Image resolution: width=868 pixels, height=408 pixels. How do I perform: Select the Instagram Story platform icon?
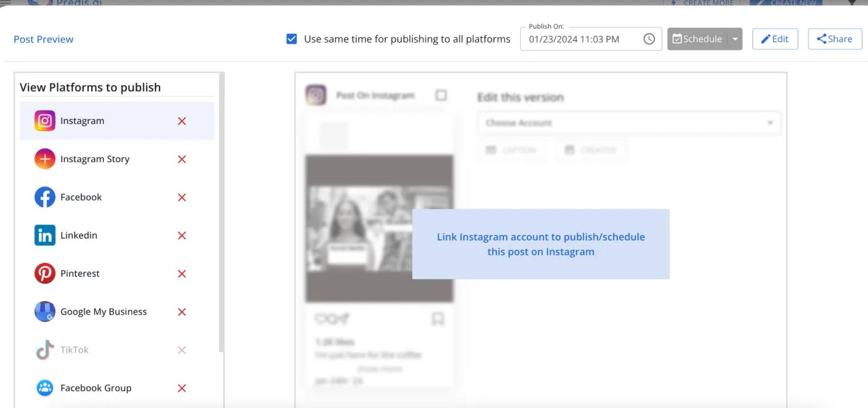[45, 159]
